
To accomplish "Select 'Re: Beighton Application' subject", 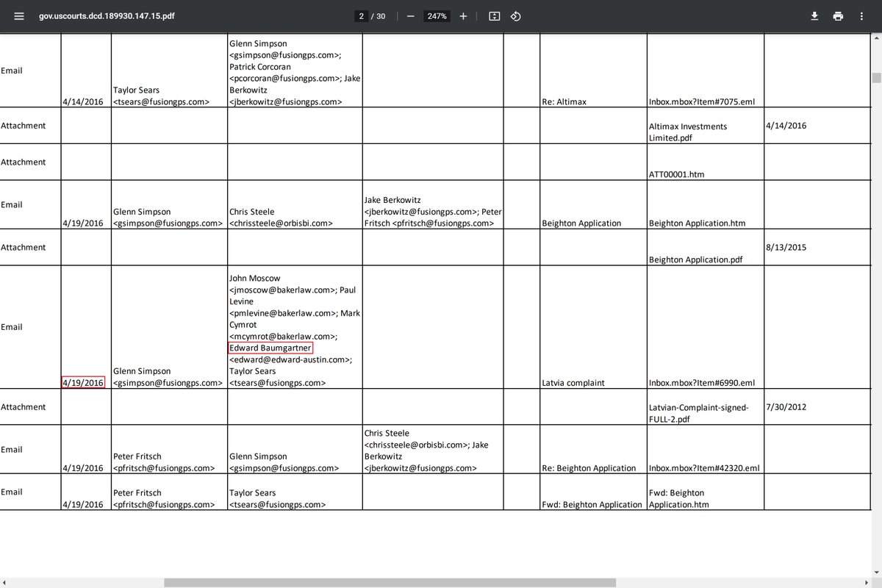I will [589, 468].
